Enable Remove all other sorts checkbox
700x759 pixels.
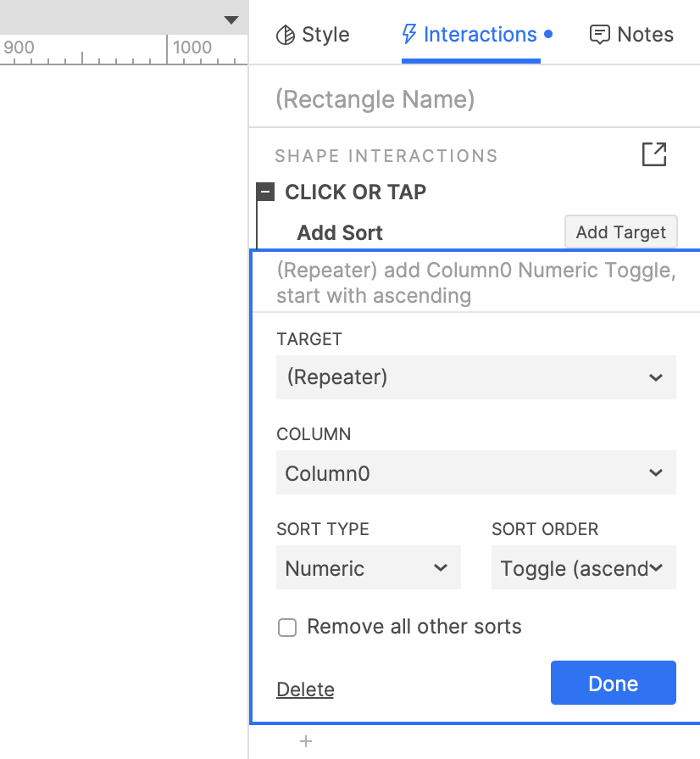[287, 628]
